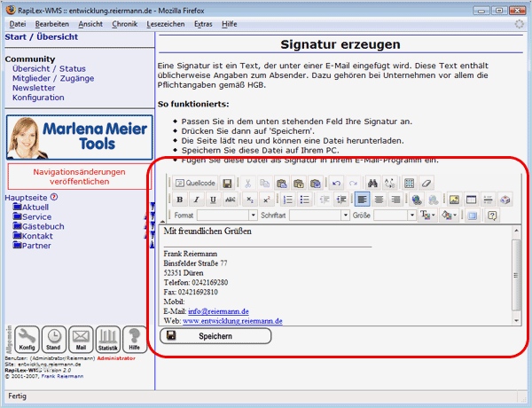Open Find with binoculars icon
This screenshot has width=532, height=408.
point(372,184)
